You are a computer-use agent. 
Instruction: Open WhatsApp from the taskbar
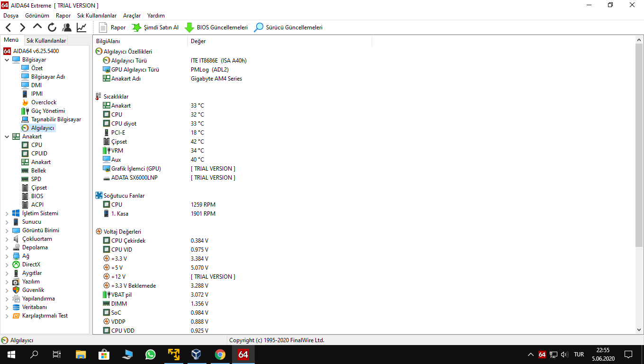151,355
